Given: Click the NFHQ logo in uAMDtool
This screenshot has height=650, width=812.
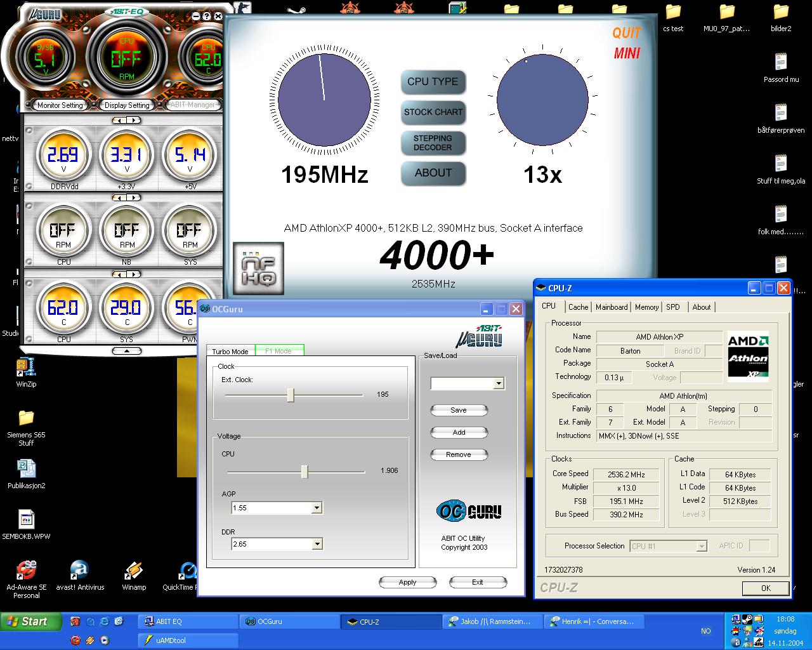Looking at the screenshot, I should click(x=258, y=268).
